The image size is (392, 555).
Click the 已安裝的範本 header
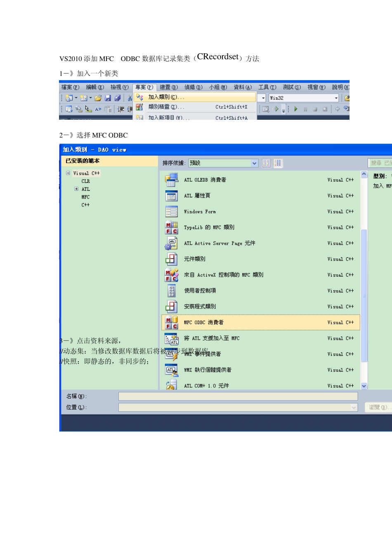[109, 161]
